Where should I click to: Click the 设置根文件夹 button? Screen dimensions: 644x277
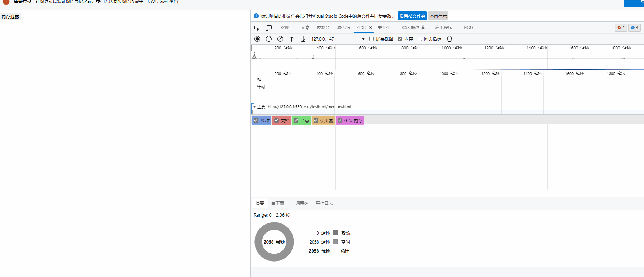pyautogui.click(x=412, y=16)
